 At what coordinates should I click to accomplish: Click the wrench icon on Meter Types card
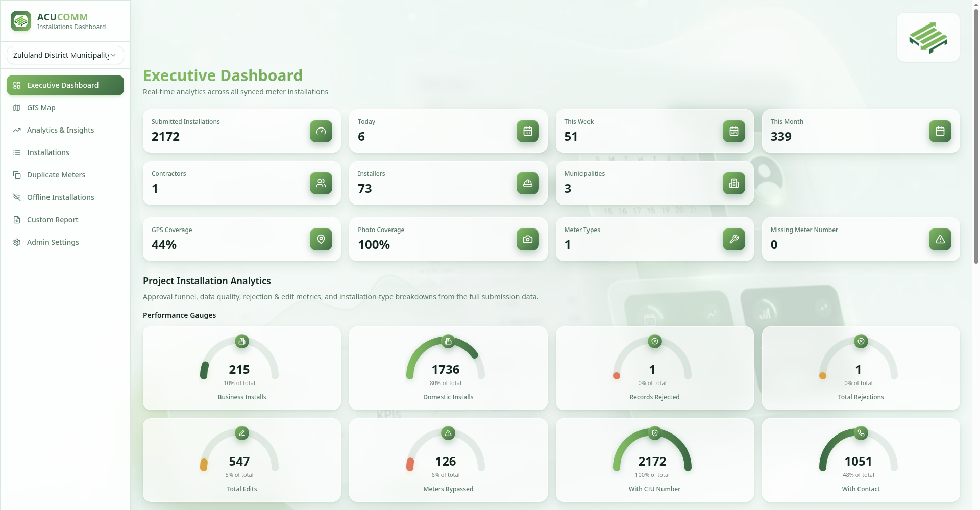(734, 239)
